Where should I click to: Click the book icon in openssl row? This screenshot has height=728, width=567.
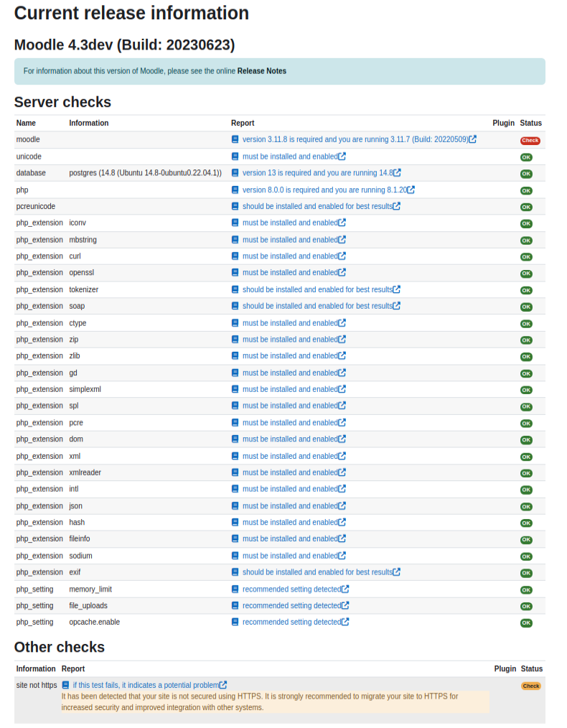(x=235, y=273)
